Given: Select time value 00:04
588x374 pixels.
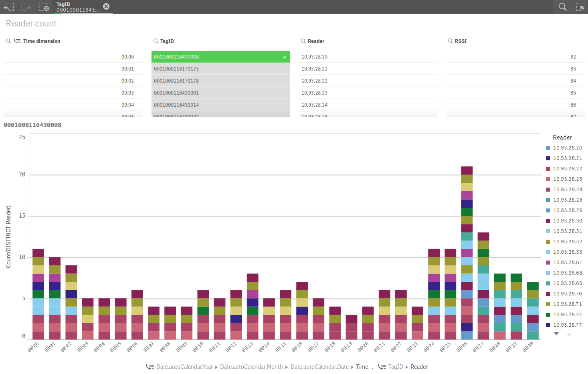Looking at the screenshot, I should (73, 105).
